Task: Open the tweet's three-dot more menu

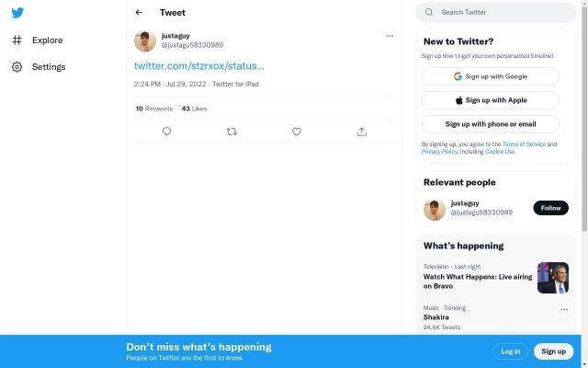Action: [x=390, y=36]
